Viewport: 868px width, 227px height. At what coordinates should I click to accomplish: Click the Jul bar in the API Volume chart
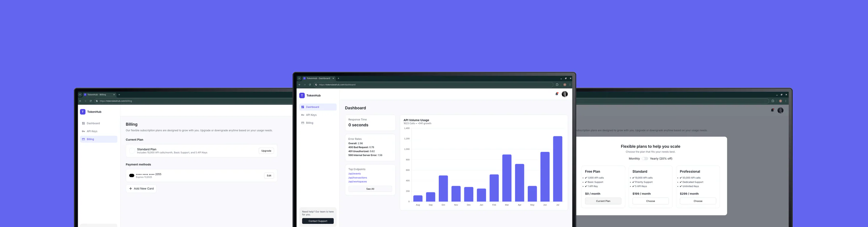pyautogui.click(x=558, y=169)
